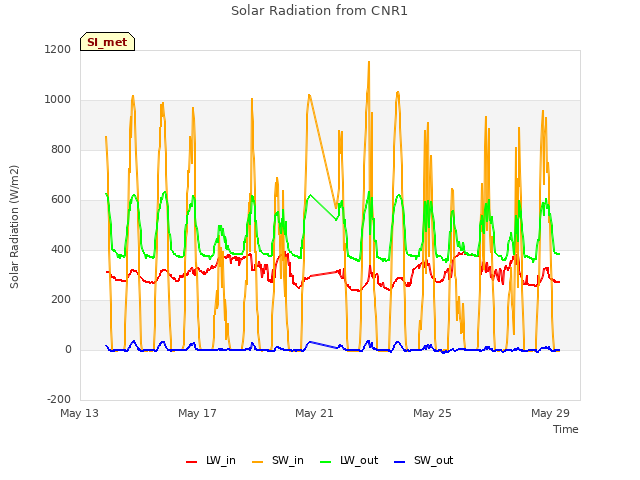Screen dimensions: 640x480
Task: Click the y-axis title Solar Radiation (W/m2)
Action: 14,227
